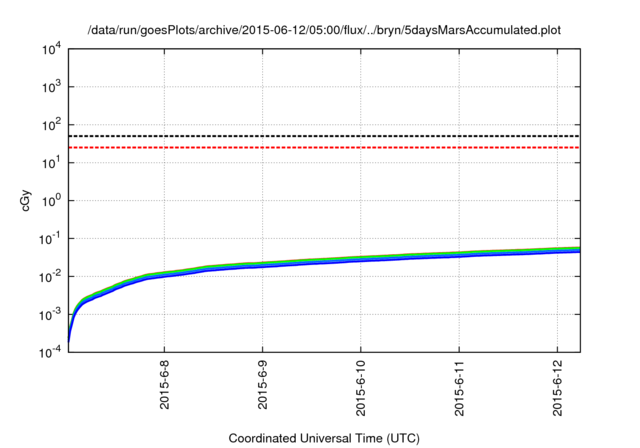Screen dimensions: 640x448
Task: Click the 2015-6-8 date label
Action: 164,384
